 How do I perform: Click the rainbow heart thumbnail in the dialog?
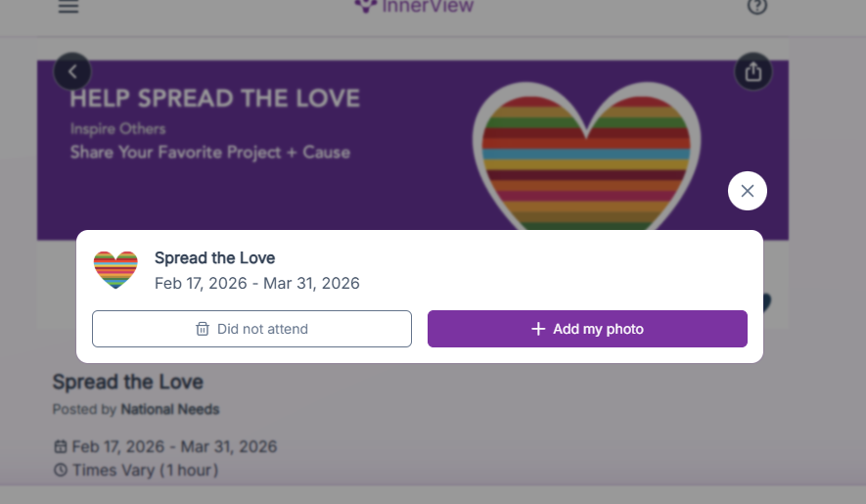coord(115,269)
